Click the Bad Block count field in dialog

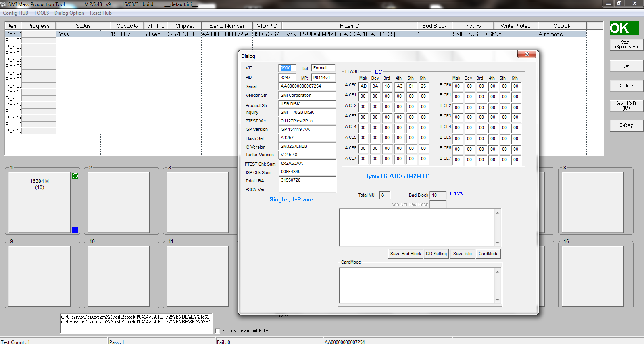[438, 195]
